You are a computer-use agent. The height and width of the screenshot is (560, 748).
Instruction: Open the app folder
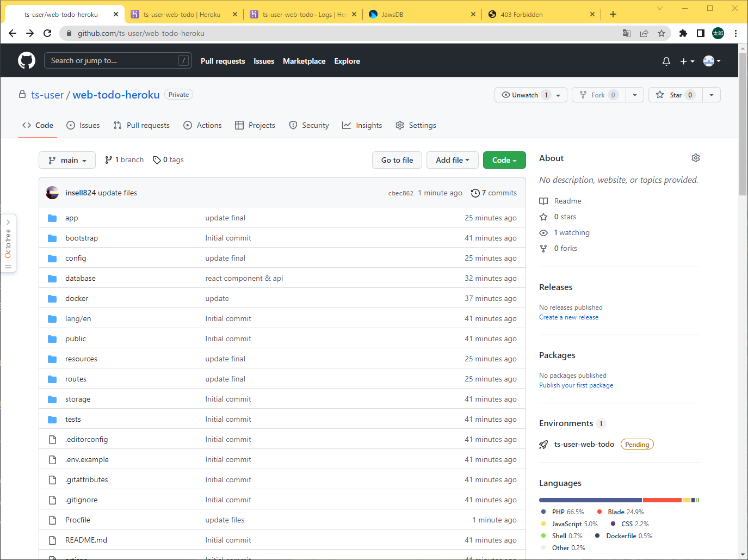click(71, 218)
